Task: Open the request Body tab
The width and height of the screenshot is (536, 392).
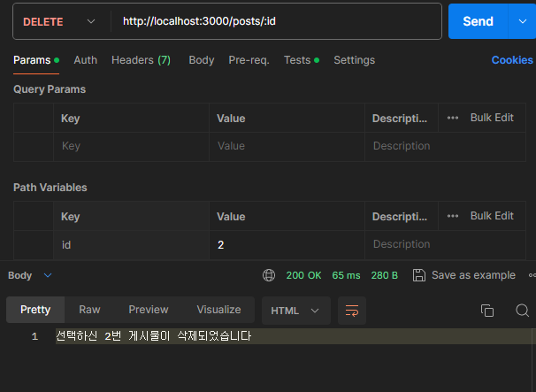Action: [202, 60]
